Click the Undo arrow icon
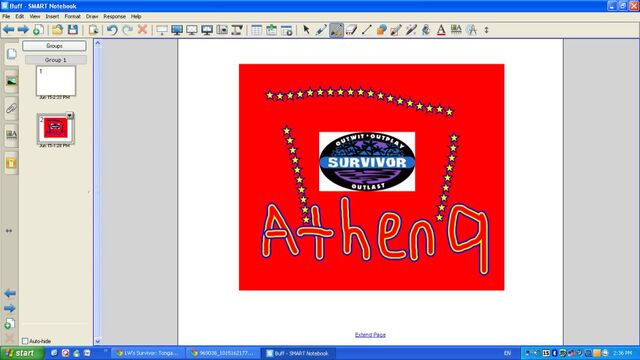 (112, 29)
